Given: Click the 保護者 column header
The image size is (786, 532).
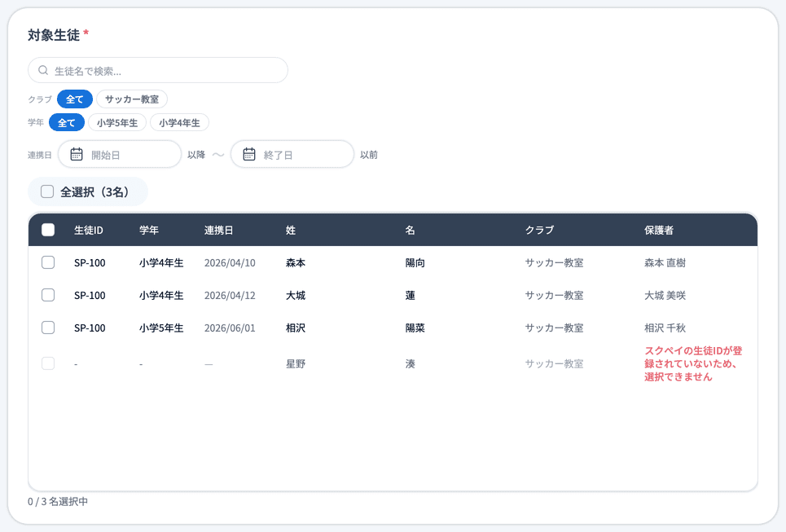Looking at the screenshot, I should [x=659, y=230].
